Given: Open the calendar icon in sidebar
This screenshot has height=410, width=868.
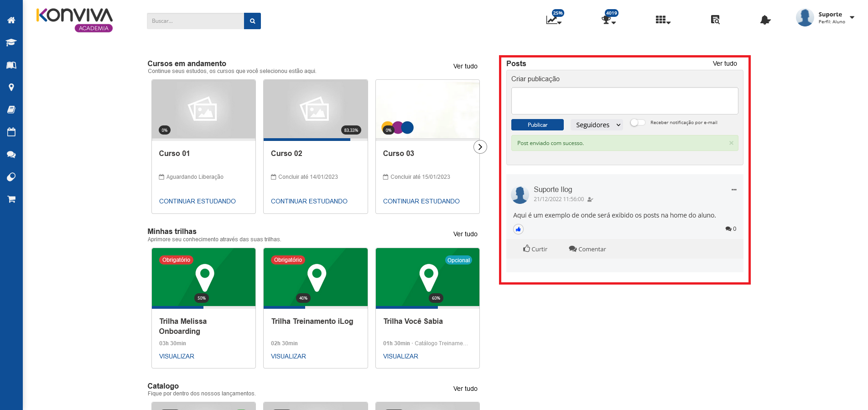Looking at the screenshot, I should pos(11,132).
